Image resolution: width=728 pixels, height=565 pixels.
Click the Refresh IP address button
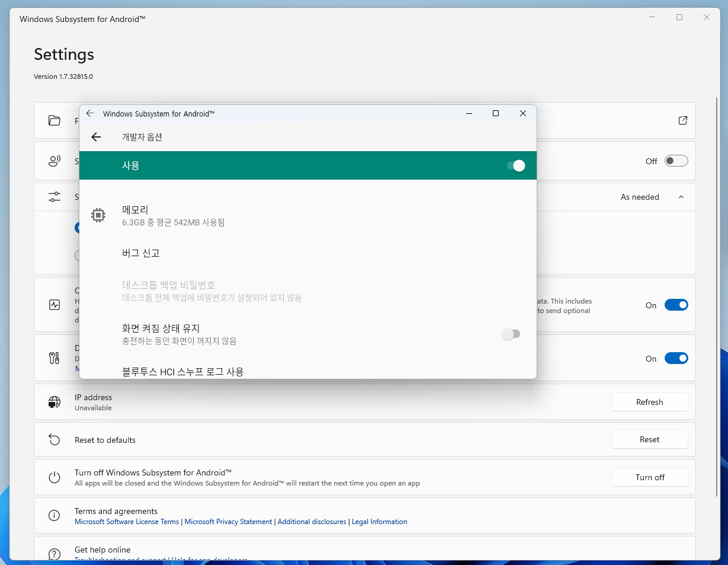point(650,402)
